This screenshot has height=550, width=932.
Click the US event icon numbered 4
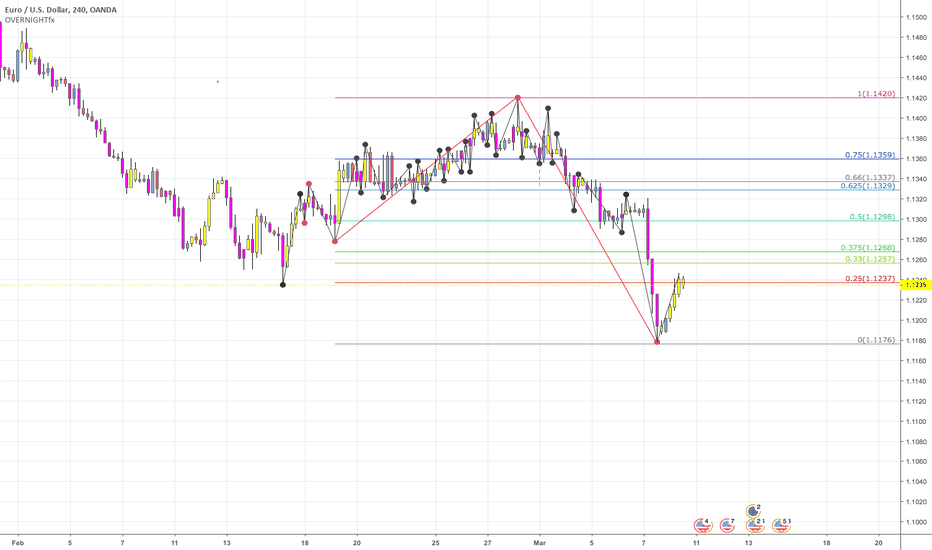[x=703, y=525]
